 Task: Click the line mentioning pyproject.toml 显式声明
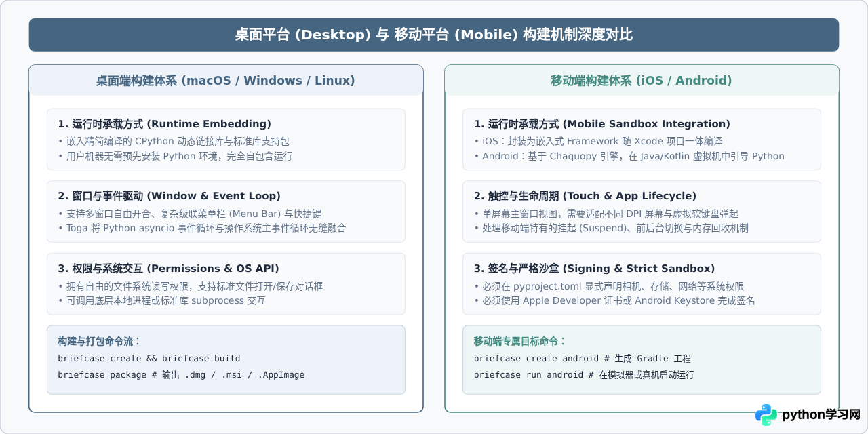click(609, 286)
